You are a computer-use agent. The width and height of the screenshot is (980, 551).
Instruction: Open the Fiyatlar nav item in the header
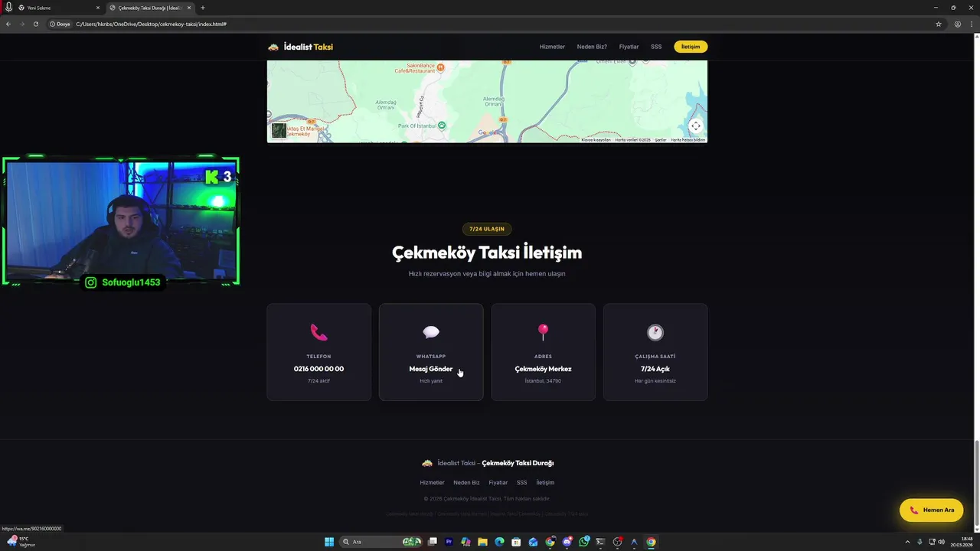pyautogui.click(x=629, y=47)
